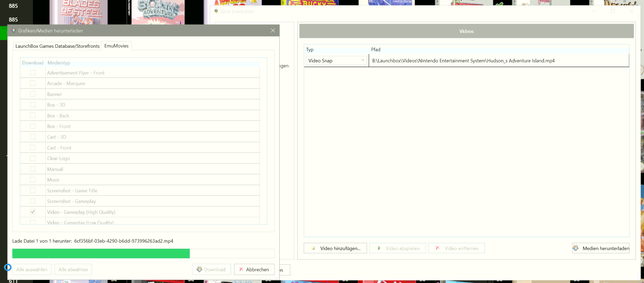Click the Medientyp column header
This screenshot has height=283, width=644.
[59, 63]
